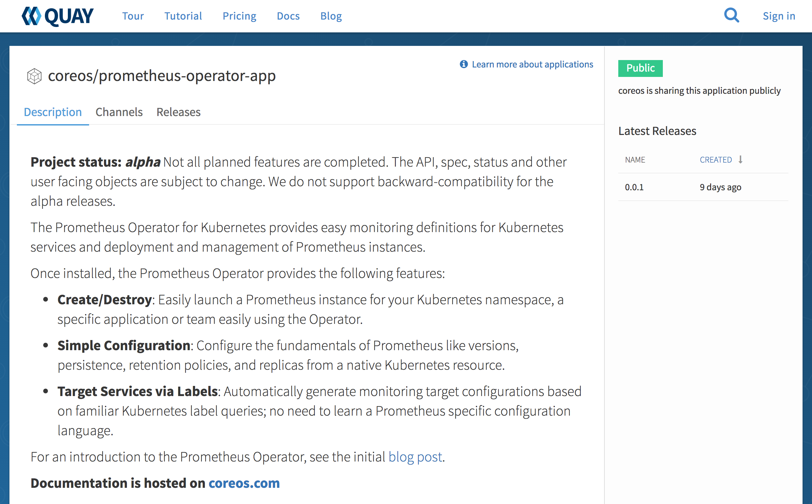The width and height of the screenshot is (812, 504).
Task: Click the CREATED sort arrow icon
Action: [740, 159]
